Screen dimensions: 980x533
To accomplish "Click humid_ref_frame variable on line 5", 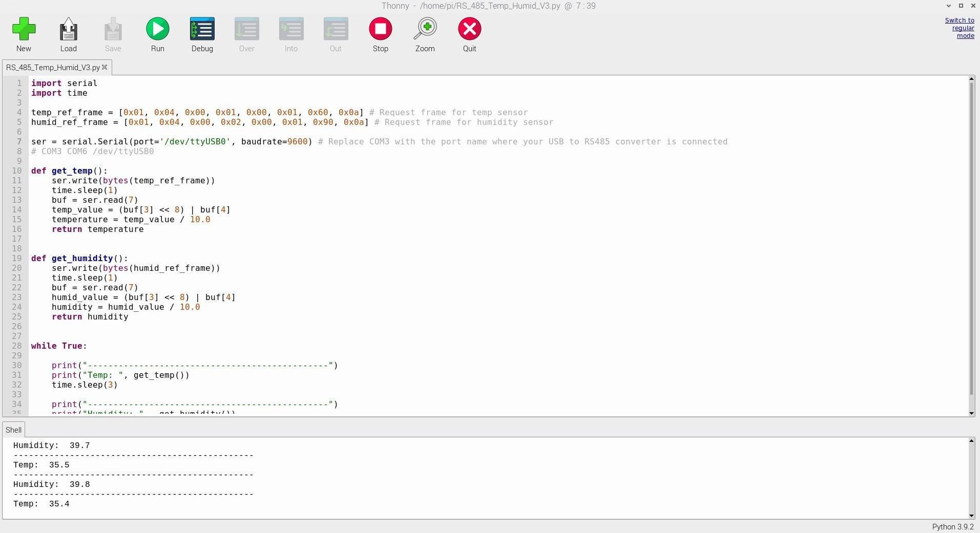I will [69, 122].
